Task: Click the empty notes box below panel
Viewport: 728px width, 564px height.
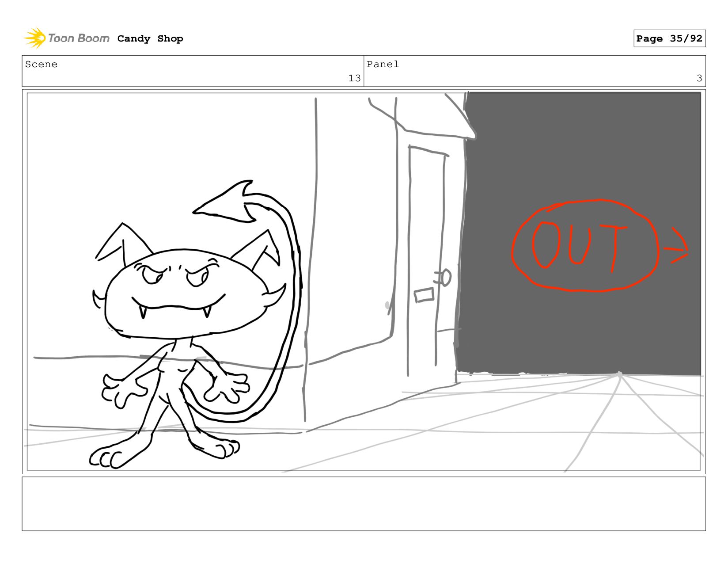Action: (364, 504)
